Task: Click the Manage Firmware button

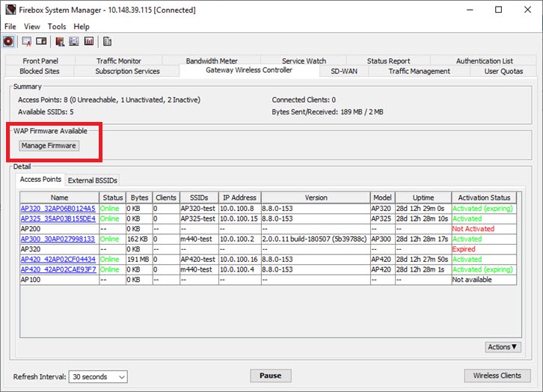Action: point(49,145)
